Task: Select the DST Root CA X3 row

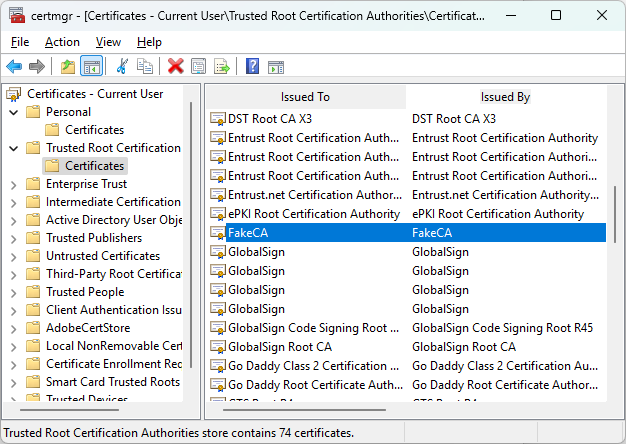Action: [x=408, y=119]
